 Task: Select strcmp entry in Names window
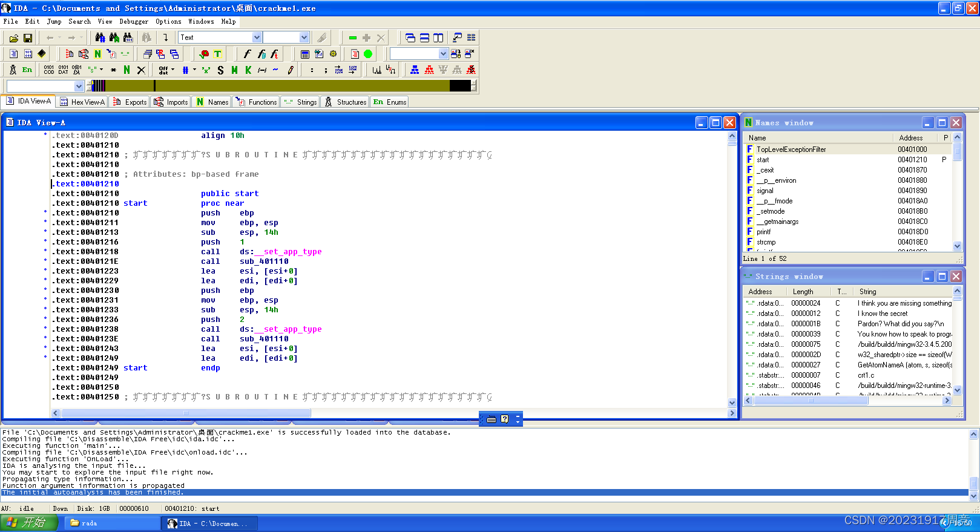(x=766, y=242)
